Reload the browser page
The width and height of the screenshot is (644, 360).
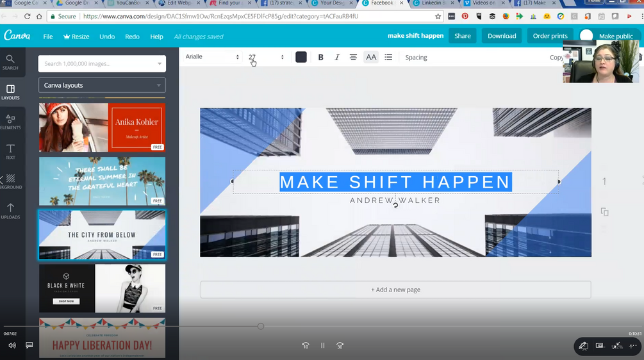click(x=27, y=17)
